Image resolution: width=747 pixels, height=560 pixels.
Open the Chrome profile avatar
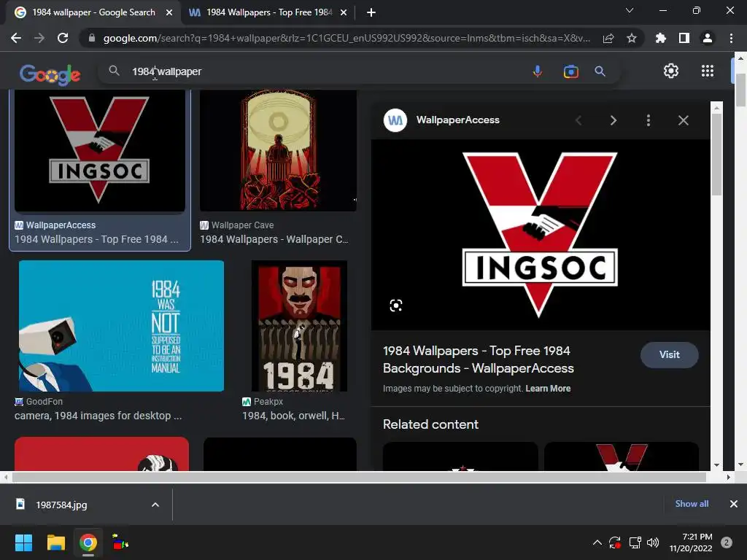click(x=708, y=38)
